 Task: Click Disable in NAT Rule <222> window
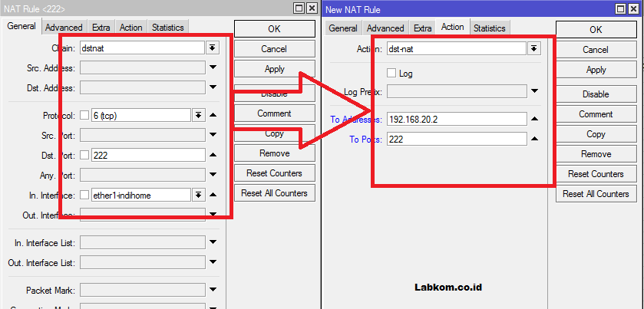click(x=274, y=94)
